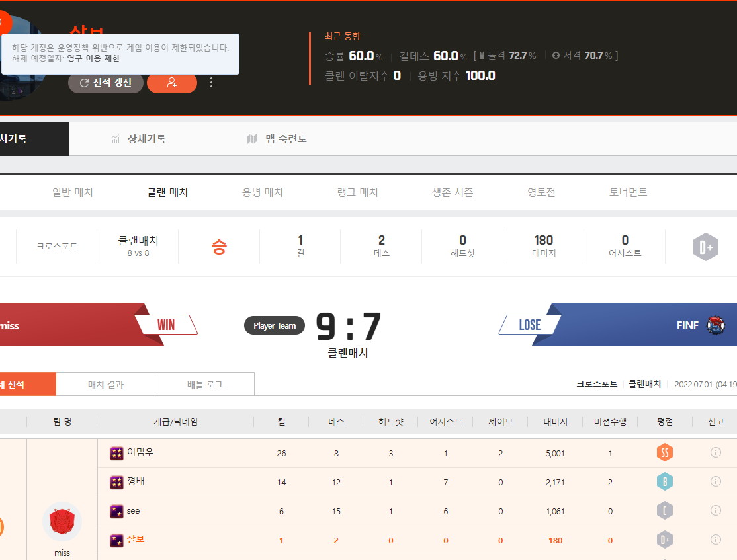The height and width of the screenshot is (560, 737).
Task: Select the 랭크 매치 match filter
Action: tap(357, 192)
